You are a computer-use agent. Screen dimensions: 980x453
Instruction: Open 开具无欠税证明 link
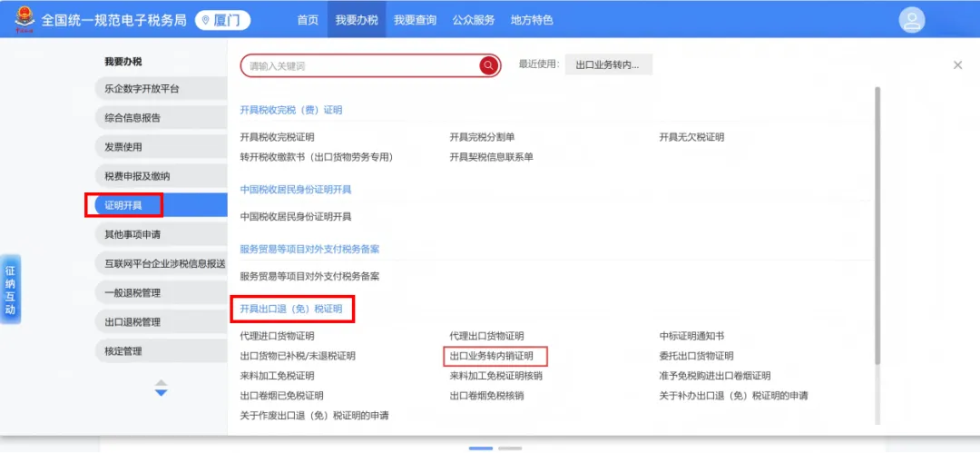pyautogui.click(x=691, y=137)
